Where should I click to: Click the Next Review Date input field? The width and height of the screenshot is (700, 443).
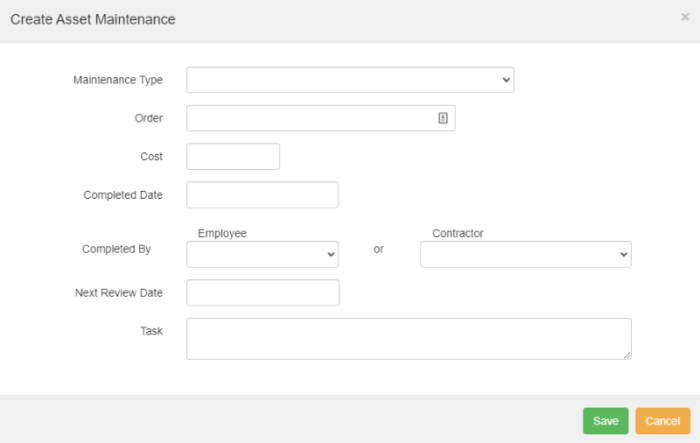(262, 293)
